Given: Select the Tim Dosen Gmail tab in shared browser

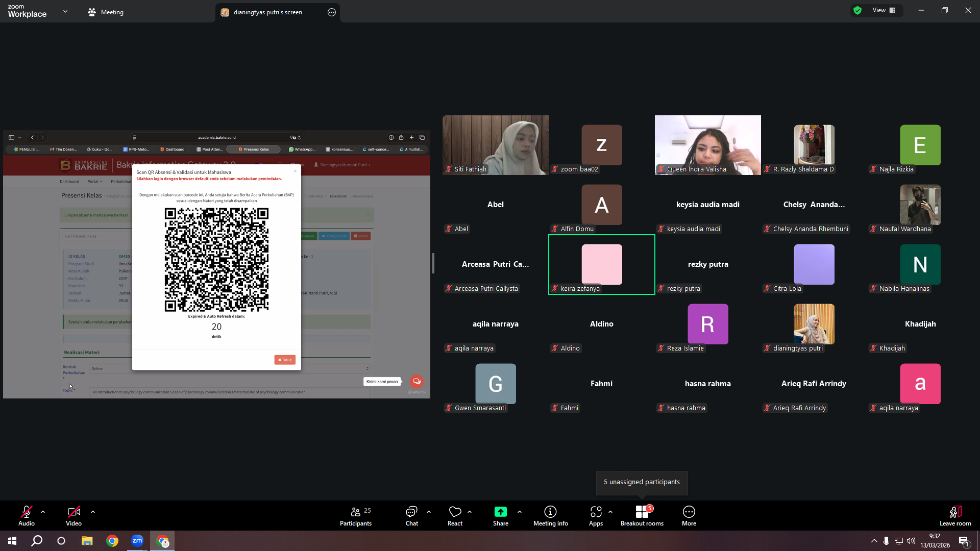Looking at the screenshot, I should click(x=63, y=149).
